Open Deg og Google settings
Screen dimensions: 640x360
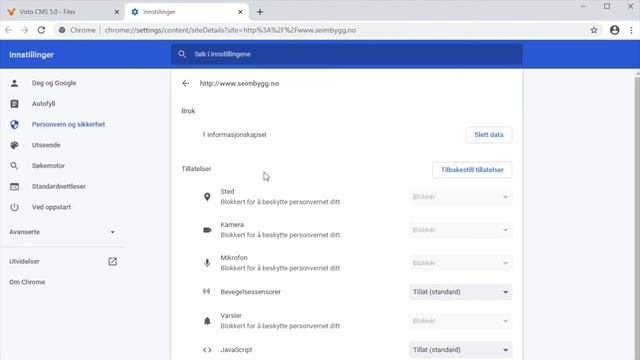[54, 83]
